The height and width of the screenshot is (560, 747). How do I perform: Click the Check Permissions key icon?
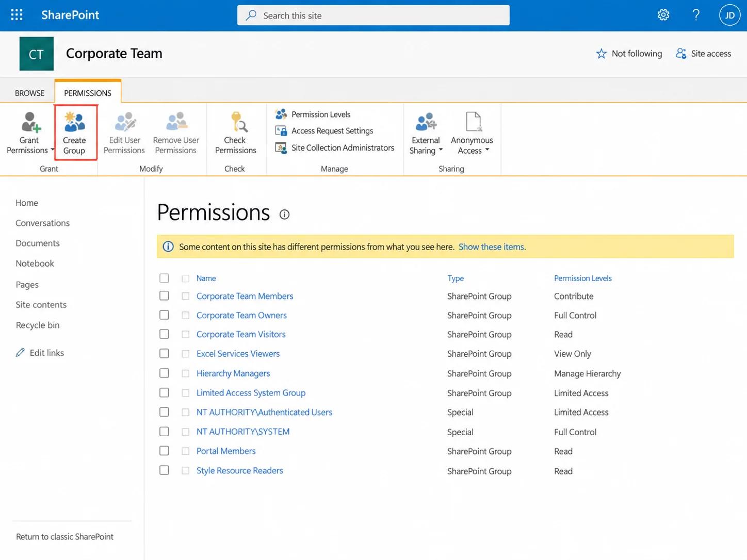pos(238,122)
